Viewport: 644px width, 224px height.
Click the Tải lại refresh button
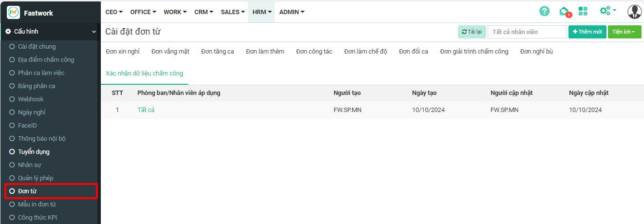coord(472,32)
